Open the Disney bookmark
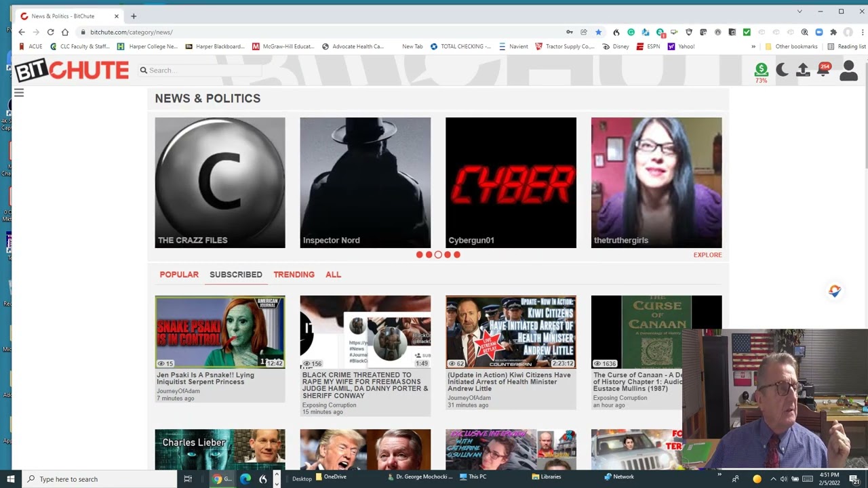This screenshot has height=488, width=868. coord(615,47)
